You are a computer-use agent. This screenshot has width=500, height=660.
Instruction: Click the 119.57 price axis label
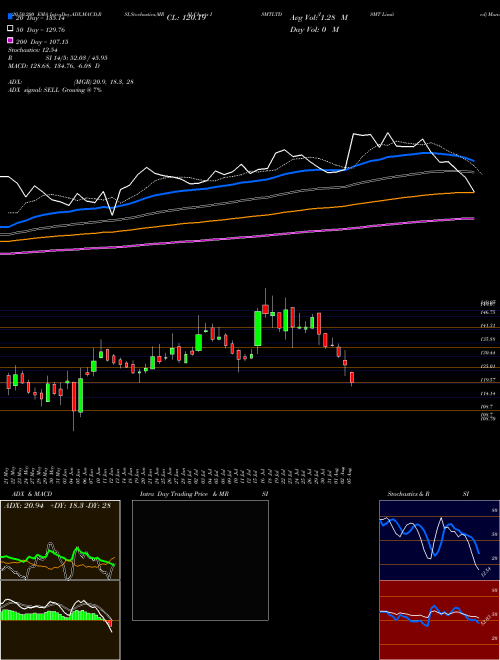coord(488,380)
